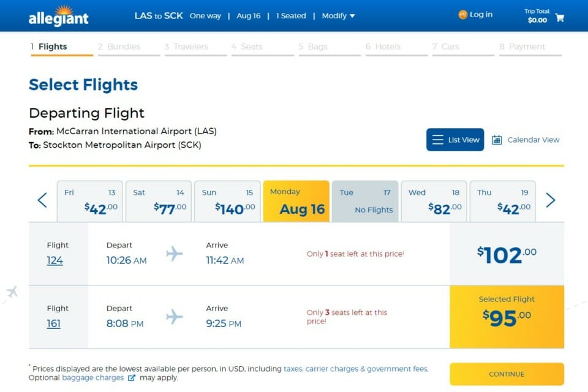Click the Allegiant logo
588x392 pixels.
tap(59, 16)
